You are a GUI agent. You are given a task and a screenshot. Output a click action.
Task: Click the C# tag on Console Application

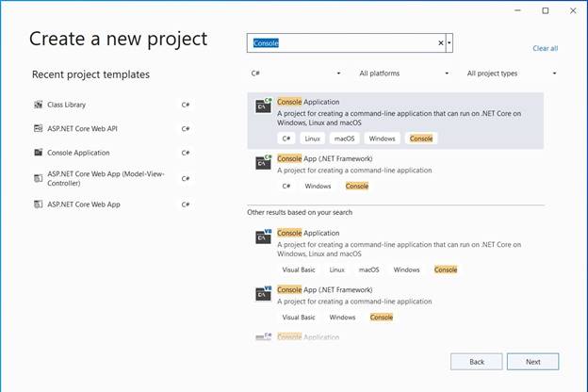[286, 139]
